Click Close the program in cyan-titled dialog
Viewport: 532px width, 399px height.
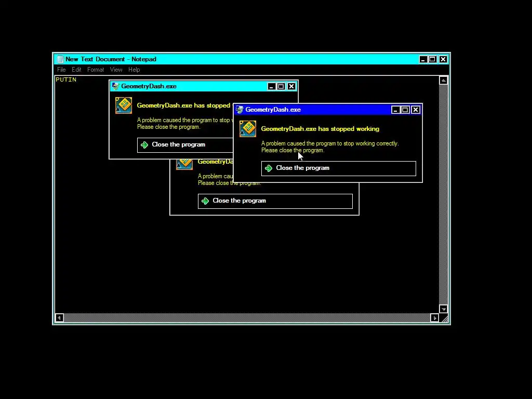pos(185,145)
